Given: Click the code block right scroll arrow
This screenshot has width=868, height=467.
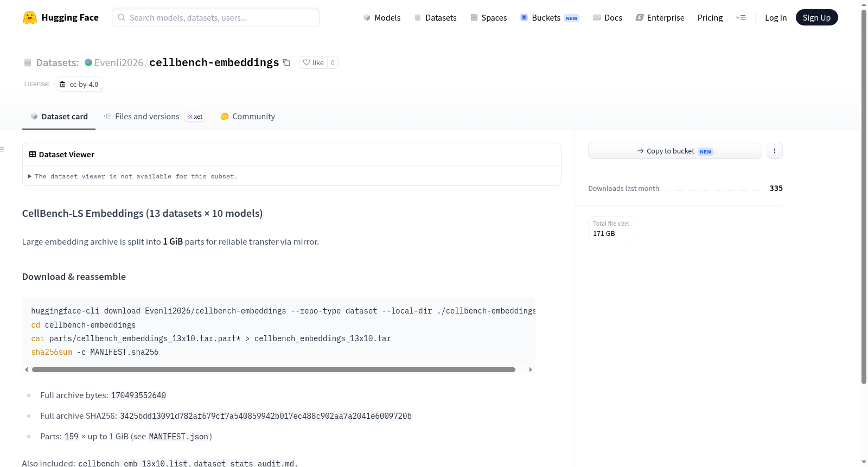Looking at the screenshot, I should [x=531, y=369].
